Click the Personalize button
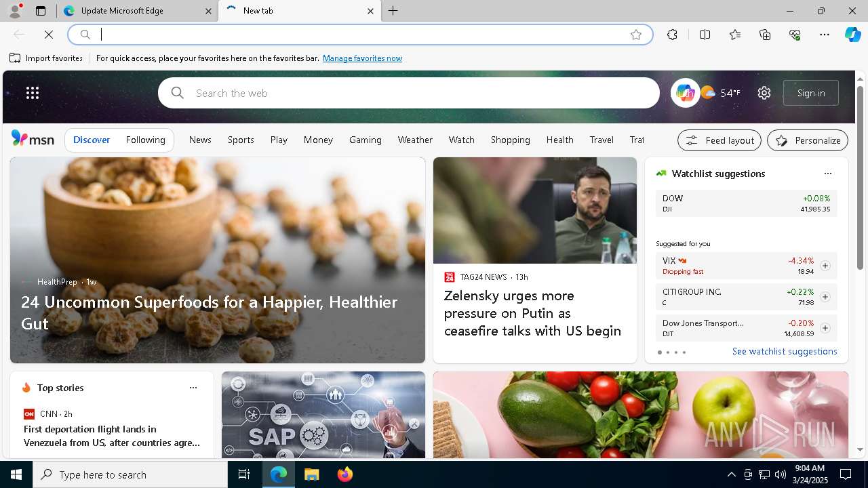868x488 pixels. tap(808, 140)
